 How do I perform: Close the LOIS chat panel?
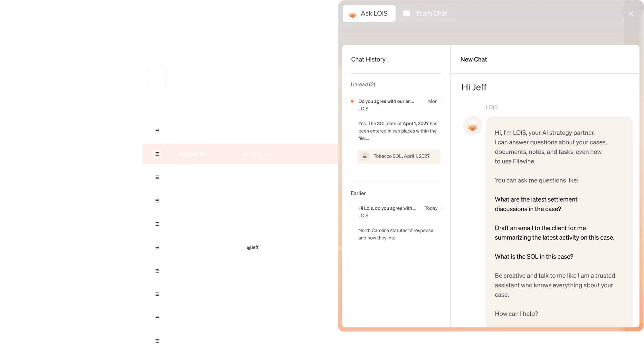[631, 14]
